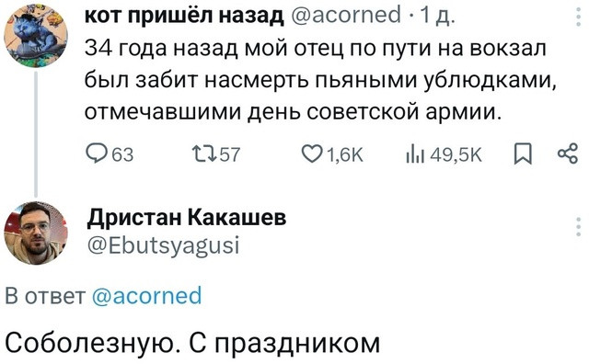Viewport: 589px width, 364px height.
Task: Follow the @acorned link after В ответ
Action: pos(147,296)
